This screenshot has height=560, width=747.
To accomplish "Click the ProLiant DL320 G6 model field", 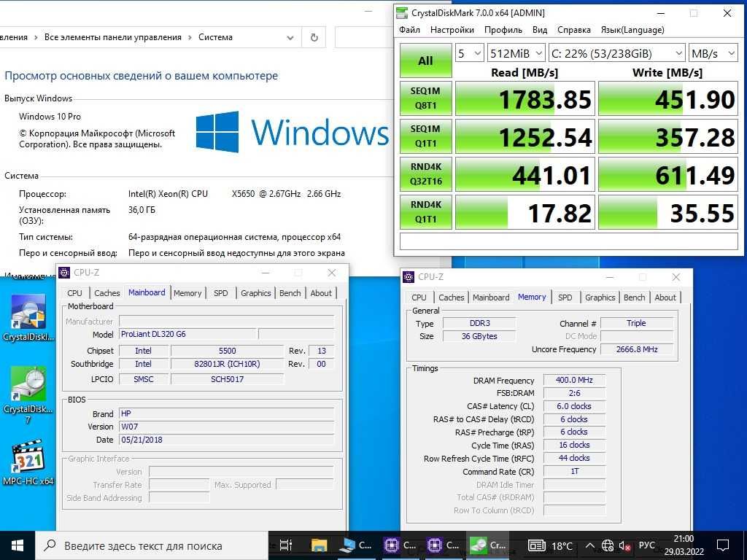I will (187, 334).
